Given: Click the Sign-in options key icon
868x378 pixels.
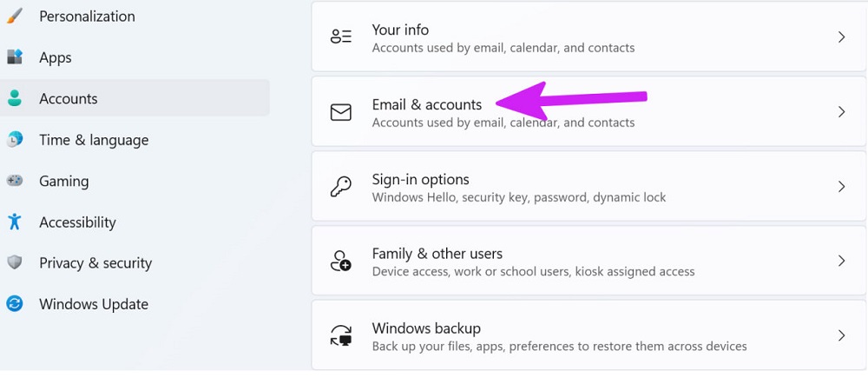Looking at the screenshot, I should point(341,187).
